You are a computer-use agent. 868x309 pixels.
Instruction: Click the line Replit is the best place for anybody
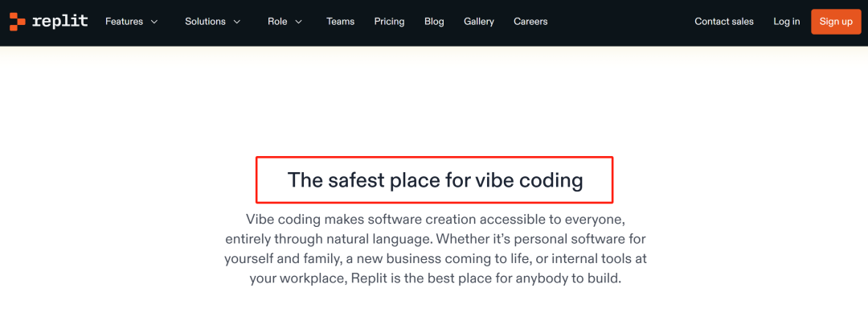[x=435, y=278]
